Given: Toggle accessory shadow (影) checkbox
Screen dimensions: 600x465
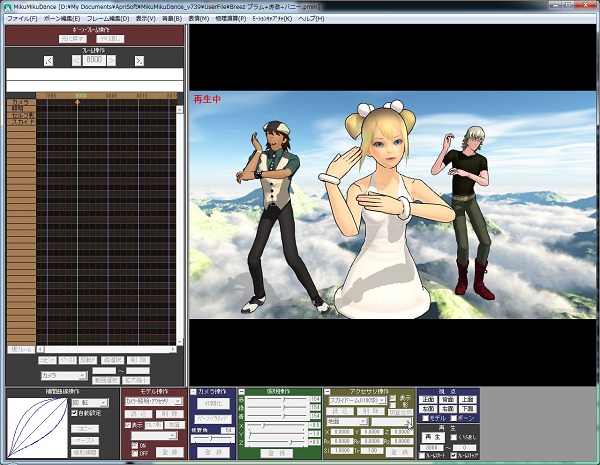Looking at the screenshot, I should tap(393, 405).
